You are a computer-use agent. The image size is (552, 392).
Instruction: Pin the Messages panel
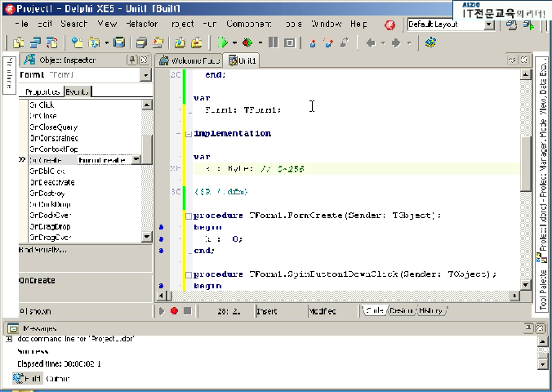(528, 328)
